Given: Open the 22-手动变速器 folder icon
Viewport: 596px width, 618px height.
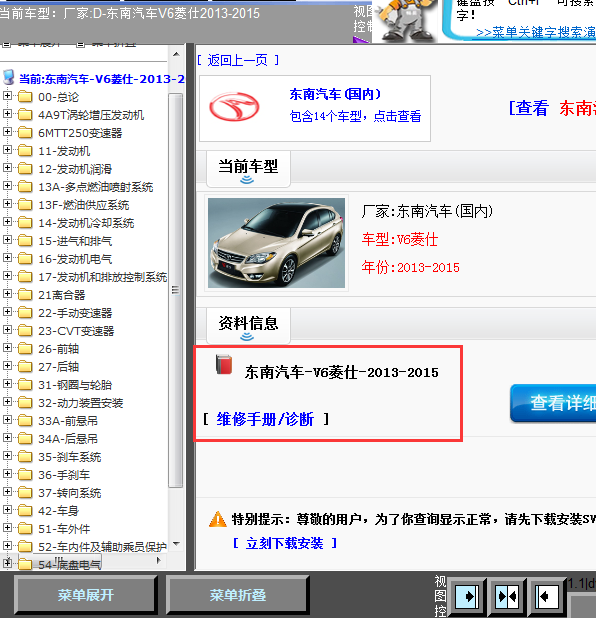Looking at the screenshot, I should tap(25, 313).
